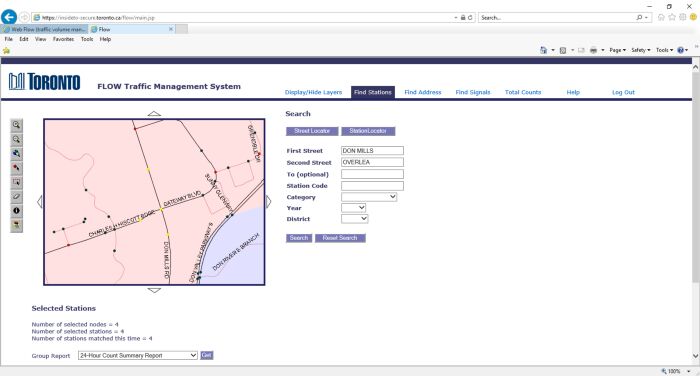
Task: Click the rectangle select tool icon
Action: click(17, 182)
